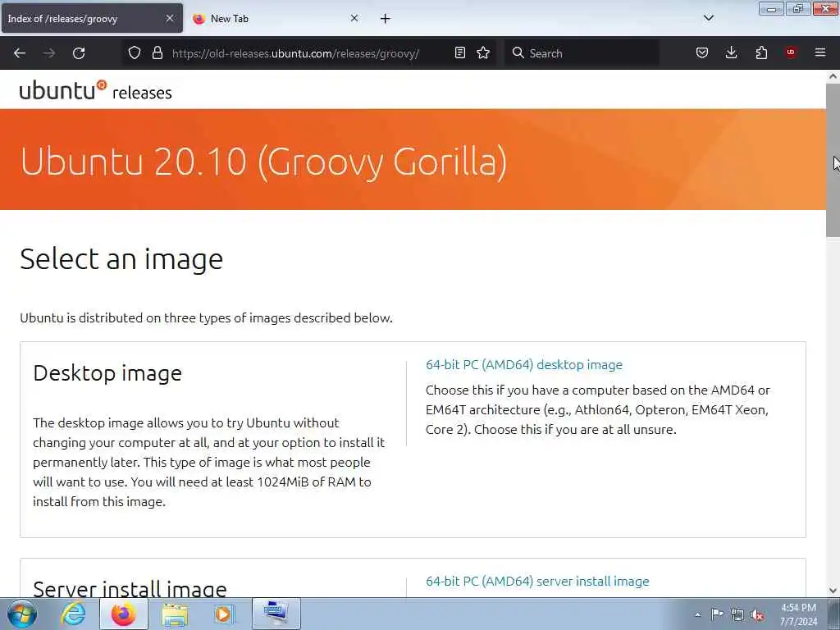Open the Firefox downloads panel

point(731,52)
